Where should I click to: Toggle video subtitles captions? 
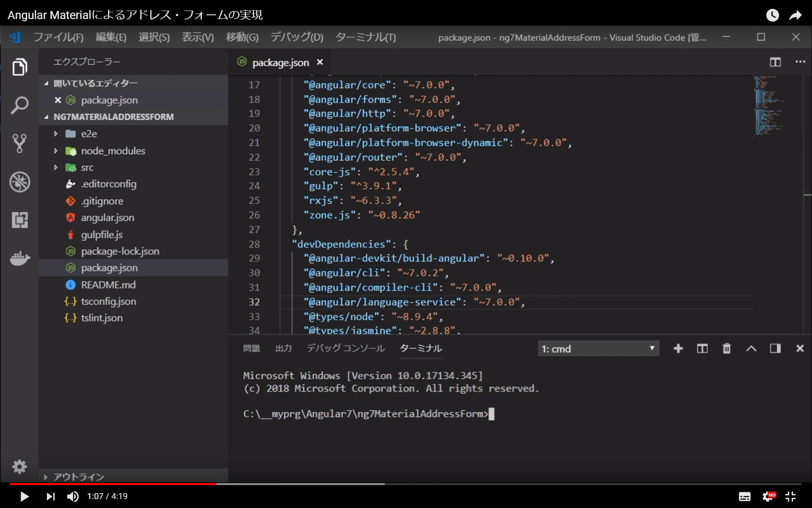(744, 496)
